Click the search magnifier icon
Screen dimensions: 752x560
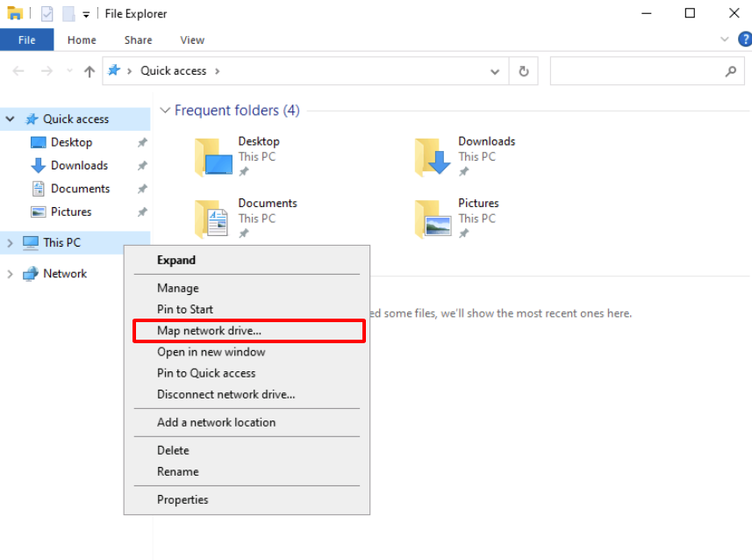pyautogui.click(x=731, y=71)
